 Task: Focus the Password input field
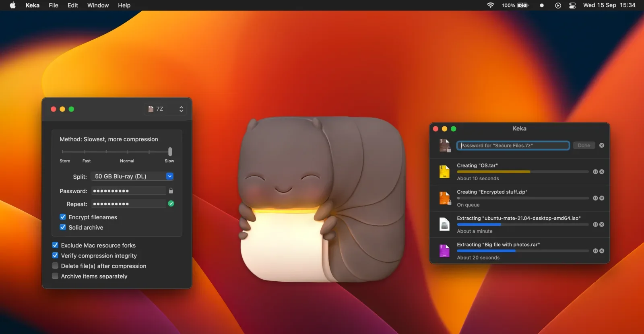click(x=128, y=191)
